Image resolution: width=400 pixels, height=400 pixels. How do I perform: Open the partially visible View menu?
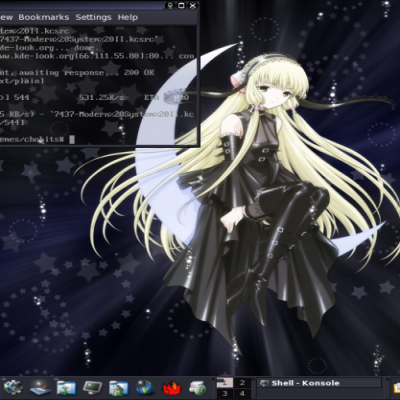[x=6, y=17]
